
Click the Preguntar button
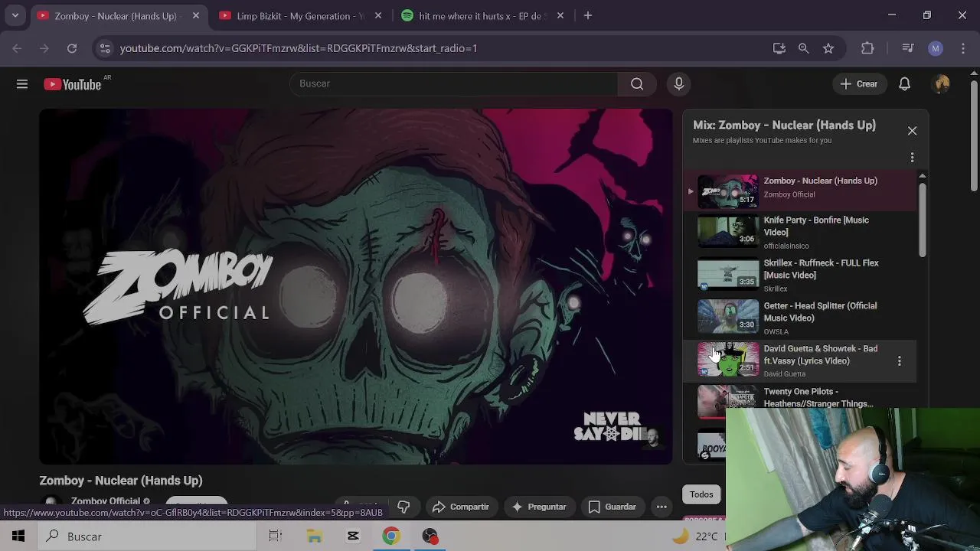539,507
